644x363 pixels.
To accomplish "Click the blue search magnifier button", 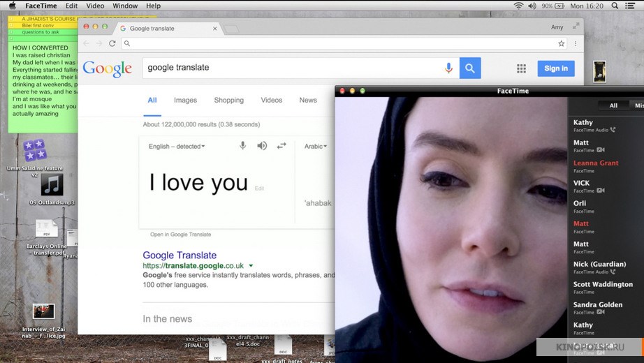I will pos(470,68).
